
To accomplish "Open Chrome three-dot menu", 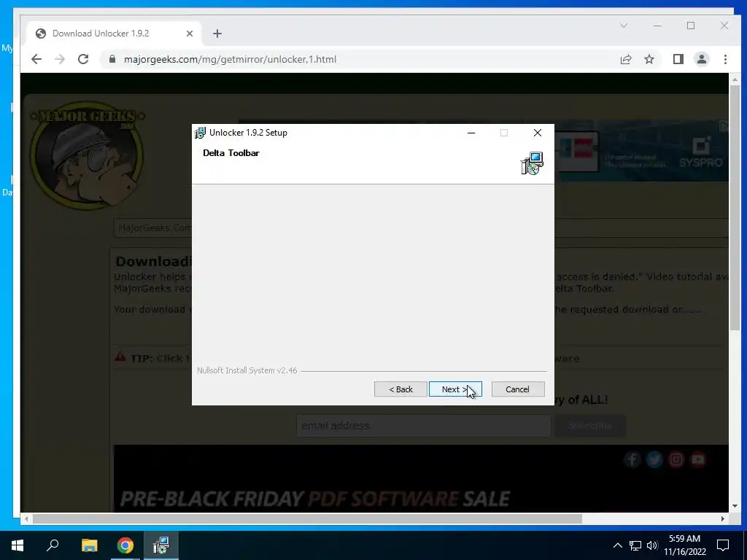I will tap(725, 59).
